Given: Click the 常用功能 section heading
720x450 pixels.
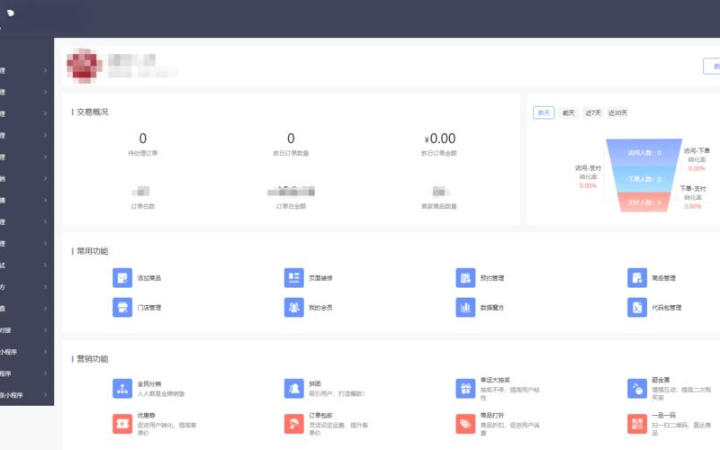Looking at the screenshot, I should pos(92,251).
